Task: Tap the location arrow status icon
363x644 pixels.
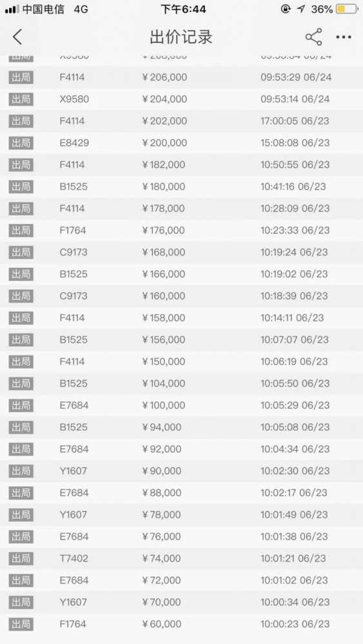Action: tap(301, 8)
